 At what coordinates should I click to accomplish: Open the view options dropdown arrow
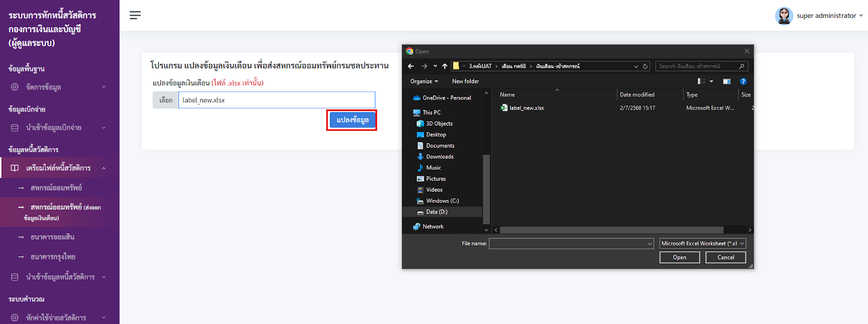pos(711,81)
